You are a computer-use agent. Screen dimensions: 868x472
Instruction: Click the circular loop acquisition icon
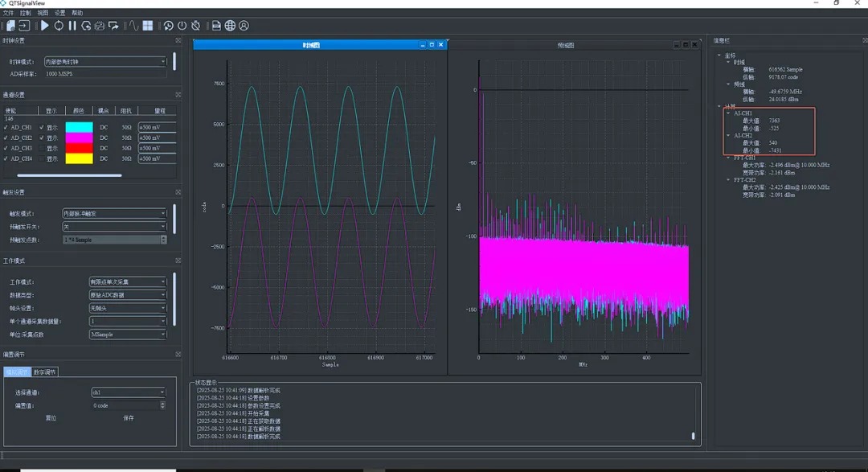[x=59, y=26]
